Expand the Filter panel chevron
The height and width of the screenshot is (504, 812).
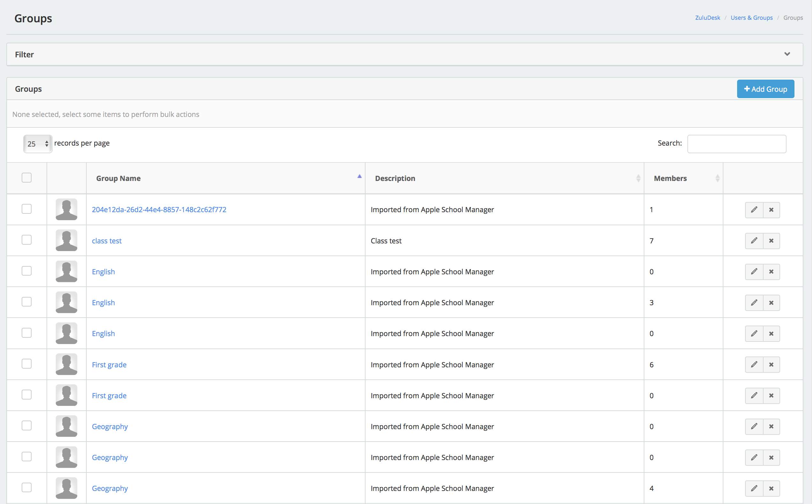point(787,54)
